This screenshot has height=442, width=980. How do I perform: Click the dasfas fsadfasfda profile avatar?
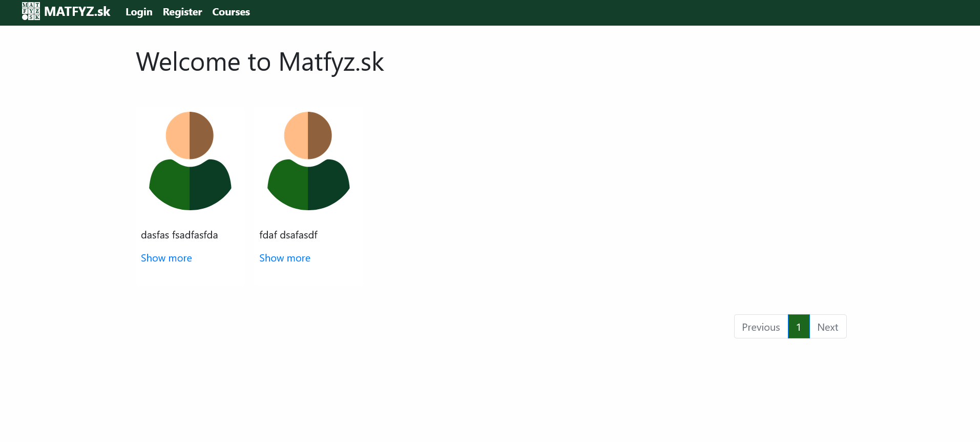[x=190, y=160]
